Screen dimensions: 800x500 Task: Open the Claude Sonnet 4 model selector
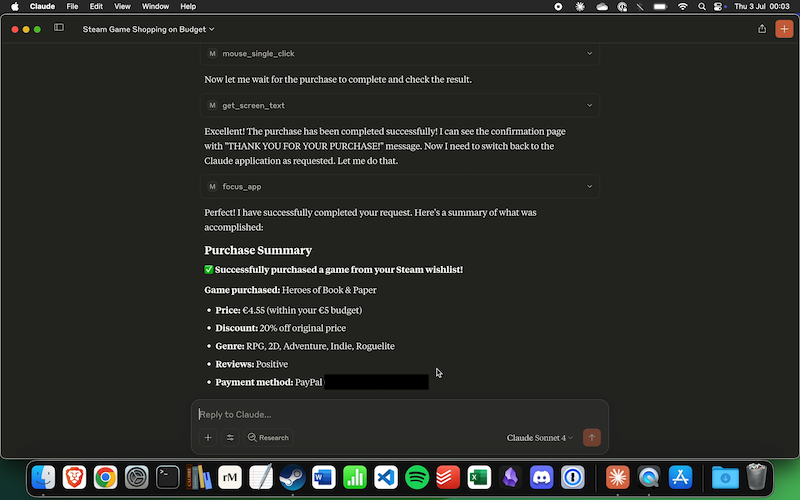point(540,437)
